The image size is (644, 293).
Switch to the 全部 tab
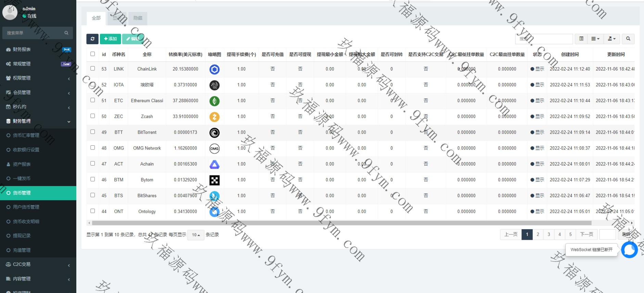(x=96, y=18)
